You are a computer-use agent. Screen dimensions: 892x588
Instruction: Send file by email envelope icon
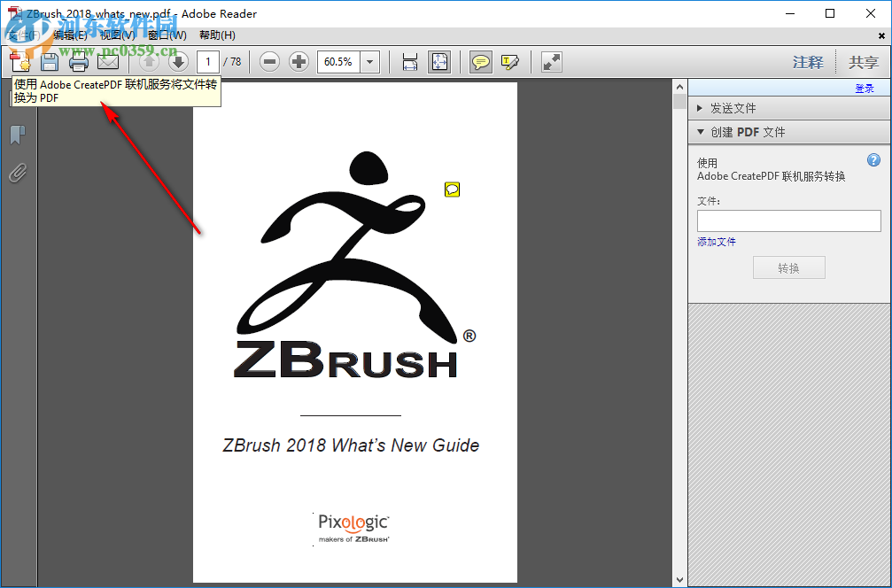click(108, 61)
